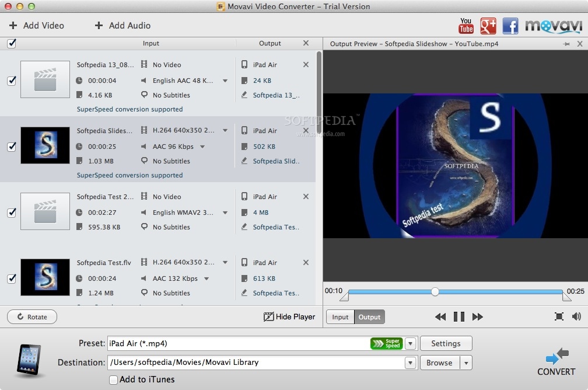Remove Softpedia Slideshow file from list
Image resolution: width=588 pixels, height=390 pixels.
pyautogui.click(x=306, y=131)
